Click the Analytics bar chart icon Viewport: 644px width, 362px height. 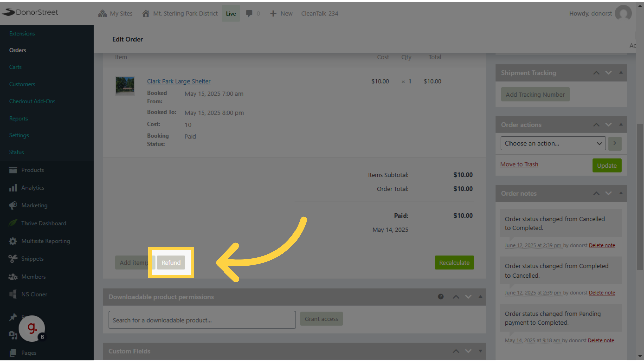click(x=13, y=188)
